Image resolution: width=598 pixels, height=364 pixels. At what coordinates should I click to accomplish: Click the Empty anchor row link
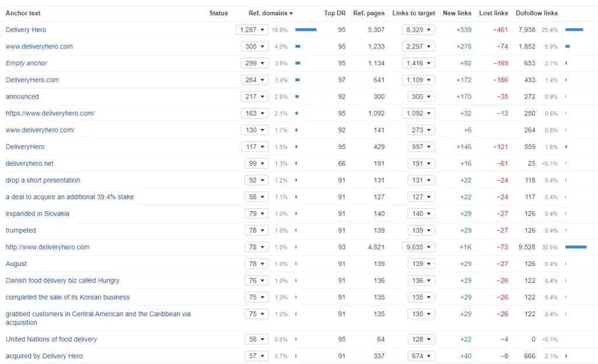click(x=26, y=63)
